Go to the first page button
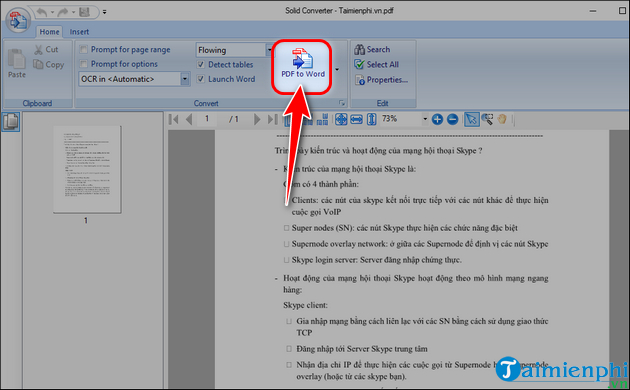Image resolution: width=630 pixels, height=390 pixels. pyautogui.click(x=174, y=119)
